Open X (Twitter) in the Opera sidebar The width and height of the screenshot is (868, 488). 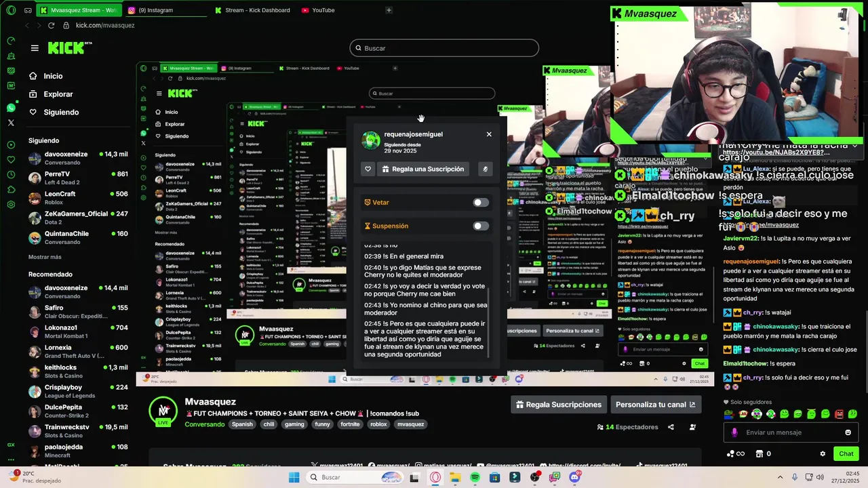11,123
